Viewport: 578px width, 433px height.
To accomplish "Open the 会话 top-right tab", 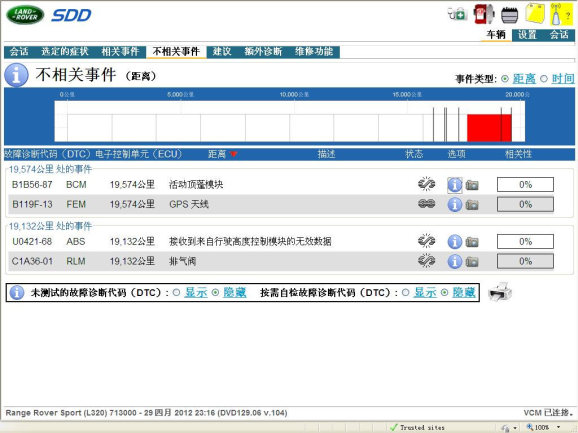I will 559,35.
